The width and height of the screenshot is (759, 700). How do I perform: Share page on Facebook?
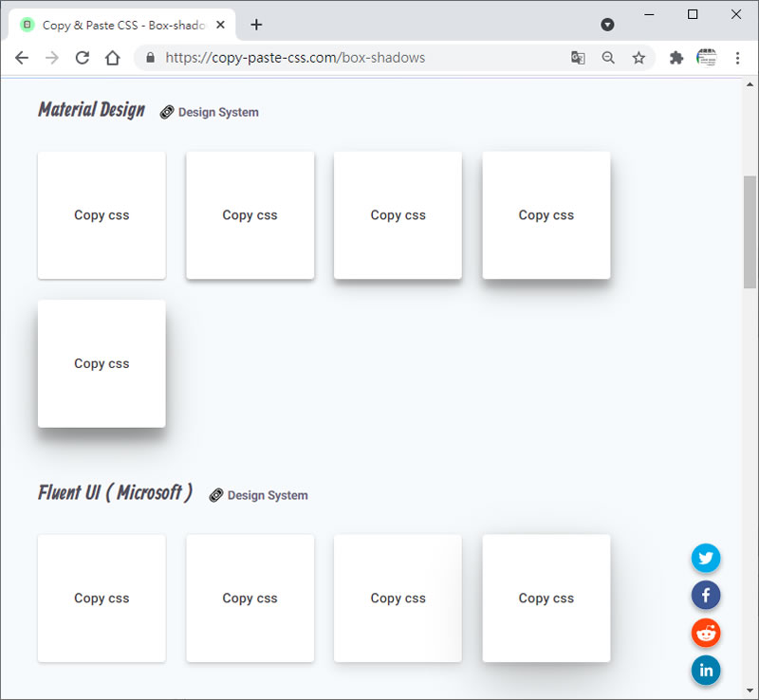pyautogui.click(x=706, y=596)
